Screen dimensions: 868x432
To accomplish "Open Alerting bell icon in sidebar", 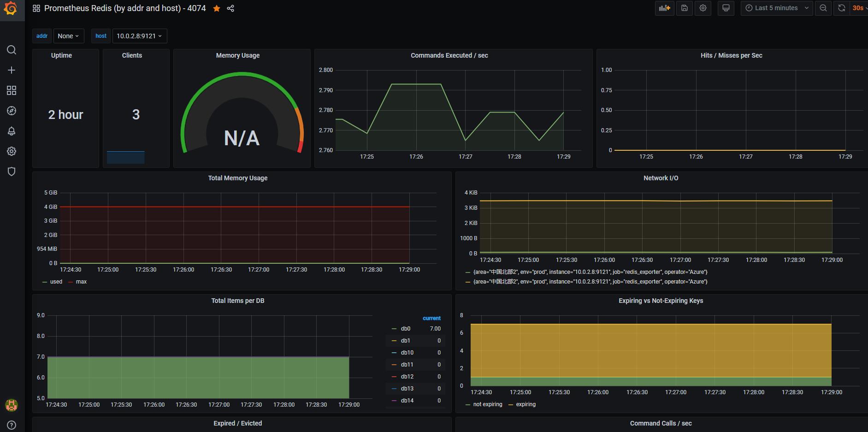I will (12, 131).
